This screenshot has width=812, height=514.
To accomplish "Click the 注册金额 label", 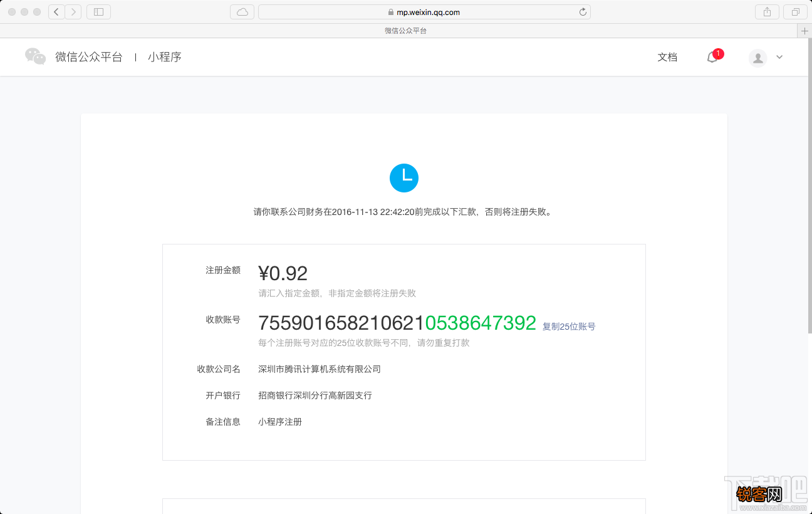I will coord(223,270).
